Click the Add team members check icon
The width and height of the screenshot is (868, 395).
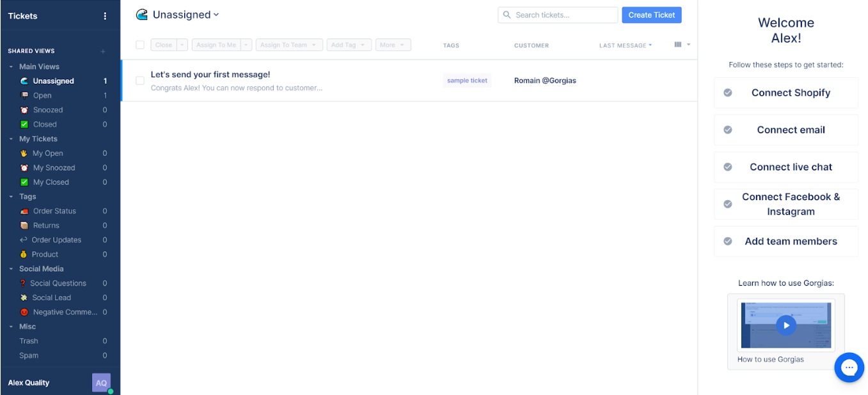pyautogui.click(x=727, y=242)
